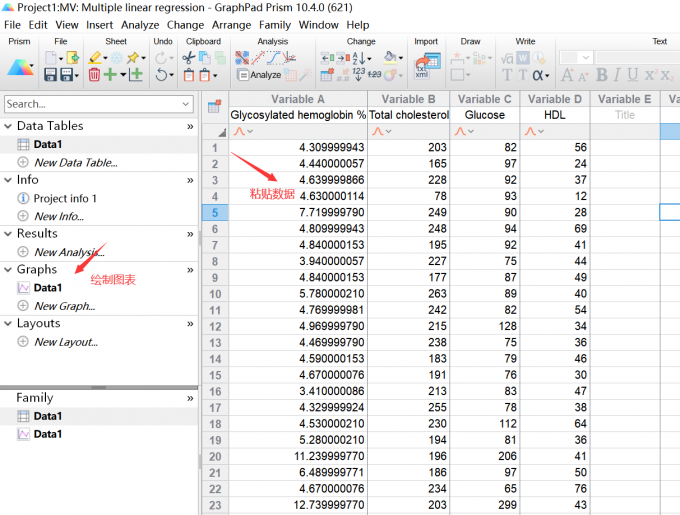680x515 pixels.
Task: Click the Paste clipboard icon
Action: coord(189,75)
